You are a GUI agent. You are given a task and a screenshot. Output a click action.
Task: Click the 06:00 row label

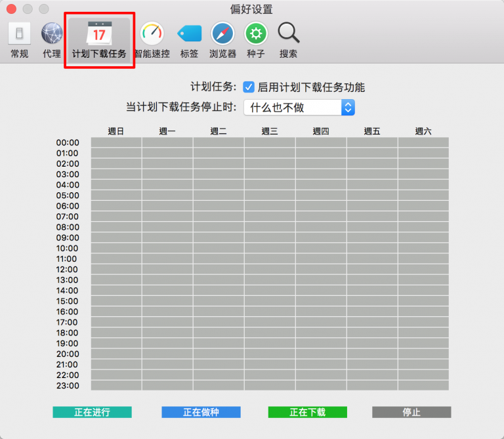pos(68,206)
